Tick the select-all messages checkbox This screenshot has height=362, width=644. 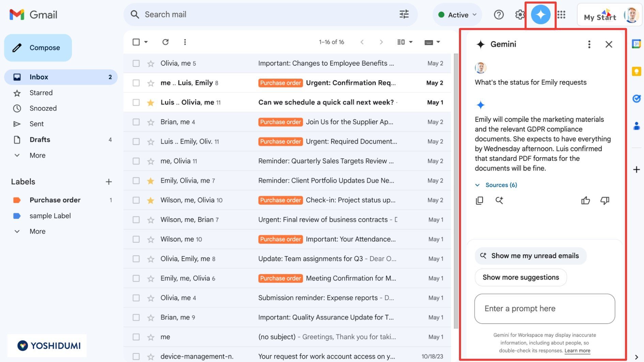pyautogui.click(x=136, y=42)
